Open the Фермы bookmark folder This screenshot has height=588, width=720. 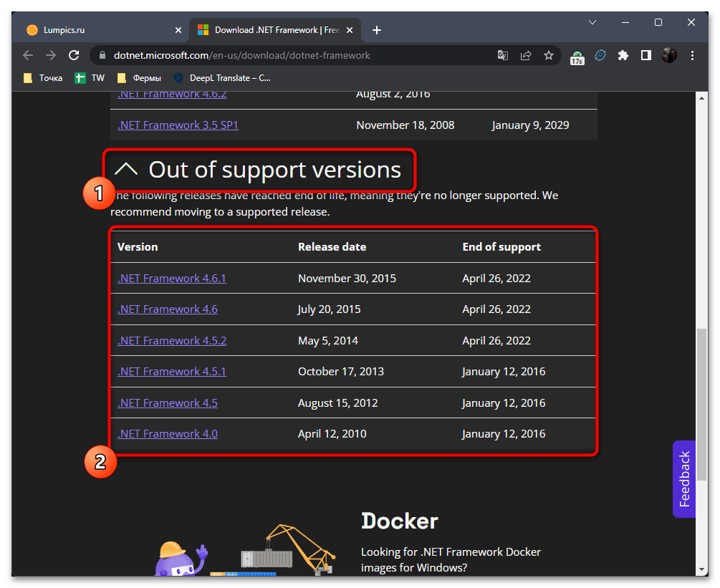[x=140, y=78]
